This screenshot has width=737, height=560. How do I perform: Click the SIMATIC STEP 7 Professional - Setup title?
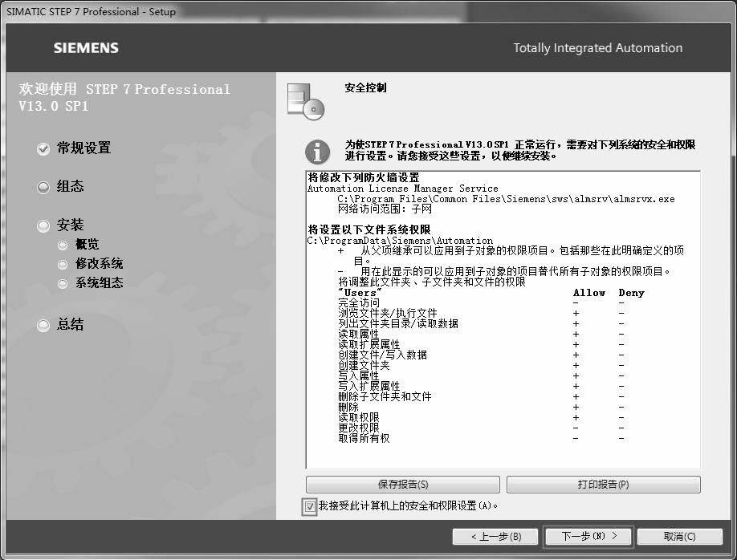tap(92, 12)
